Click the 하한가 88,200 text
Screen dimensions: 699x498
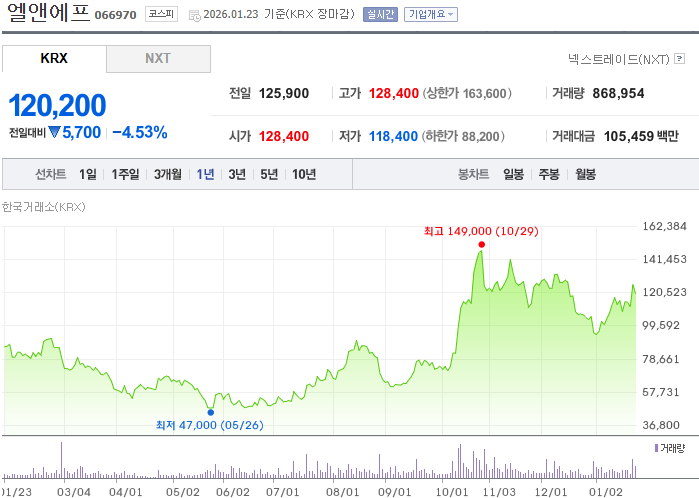pos(463,136)
